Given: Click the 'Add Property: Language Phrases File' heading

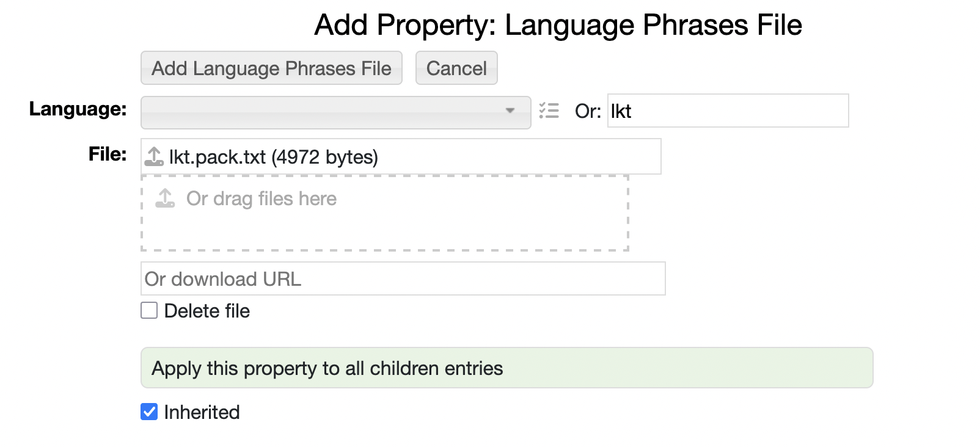Looking at the screenshot, I should (x=558, y=25).
